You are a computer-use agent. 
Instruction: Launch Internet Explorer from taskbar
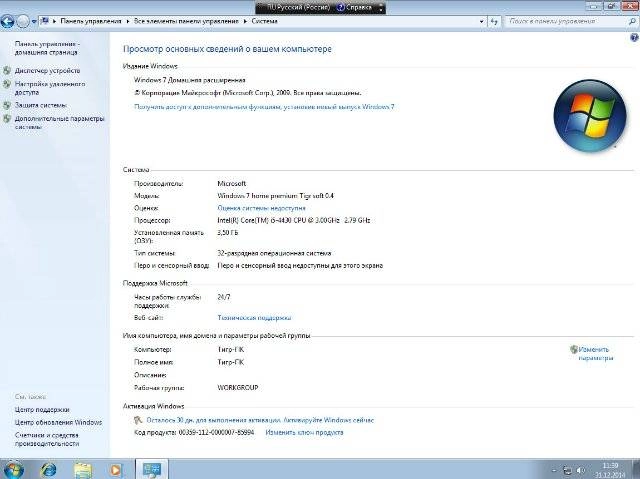[x=48, y=470]
